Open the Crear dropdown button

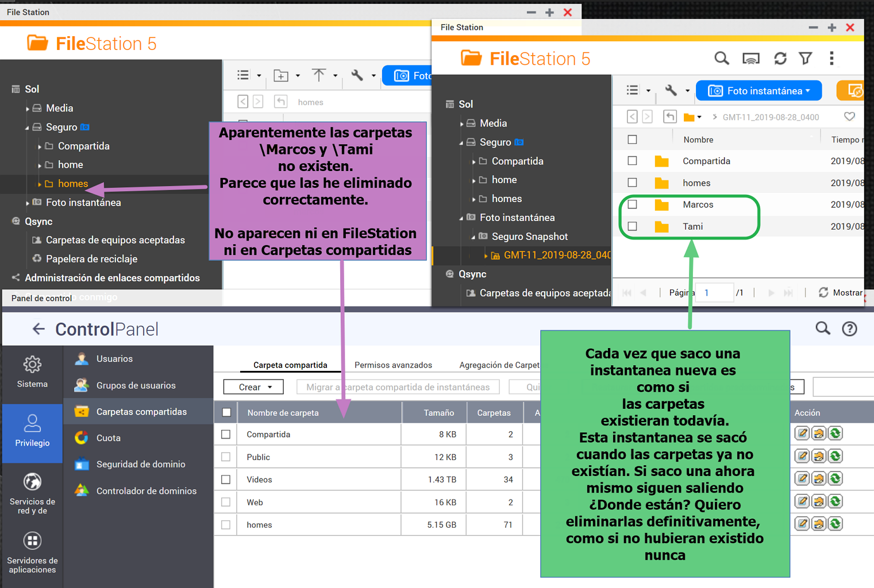[x=253, y=387]
